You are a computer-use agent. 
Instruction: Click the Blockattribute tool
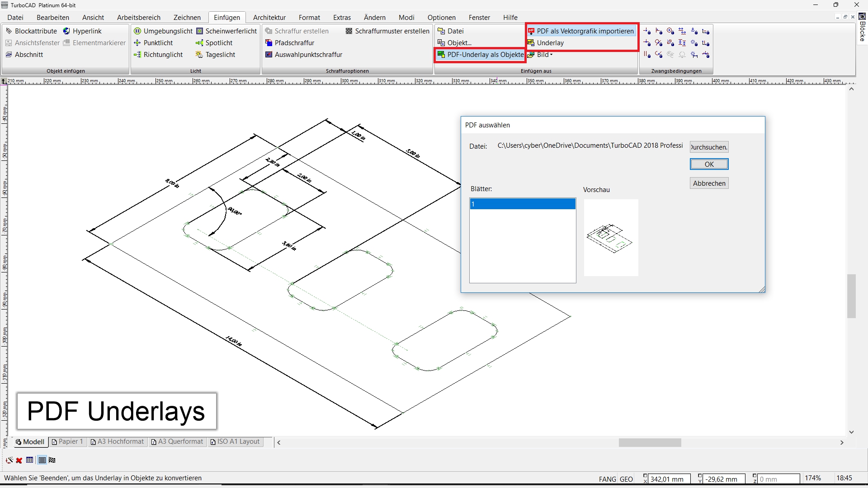(31, 31)
